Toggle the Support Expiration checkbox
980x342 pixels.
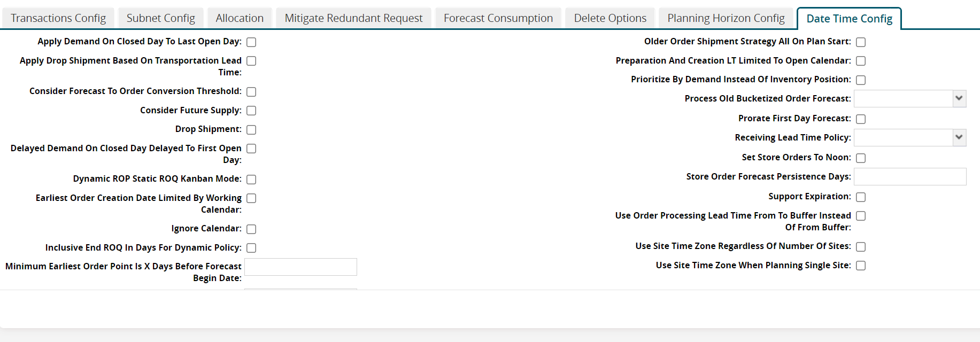coord(861,197)
